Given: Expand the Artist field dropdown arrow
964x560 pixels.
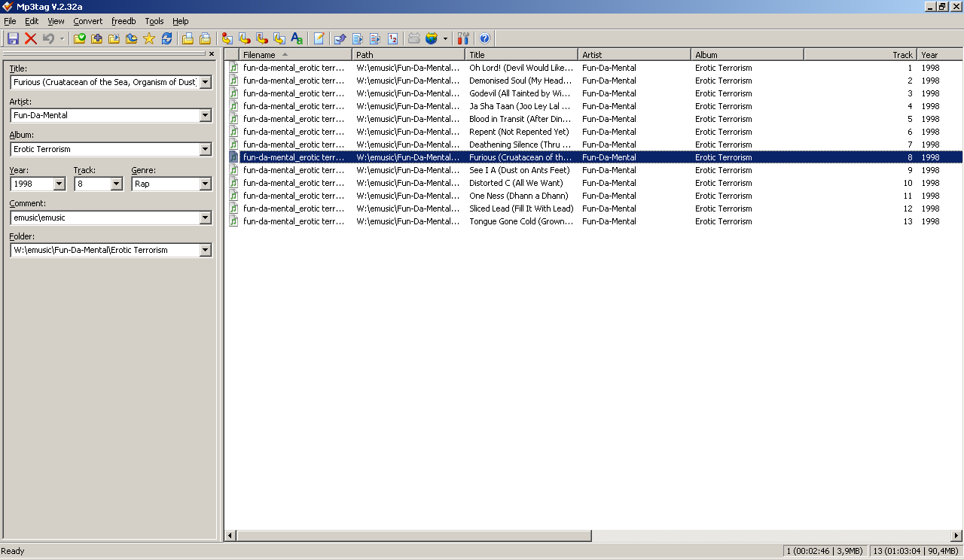Looking at the screenshot, I should pyautogui.click(x=205, y=115).
